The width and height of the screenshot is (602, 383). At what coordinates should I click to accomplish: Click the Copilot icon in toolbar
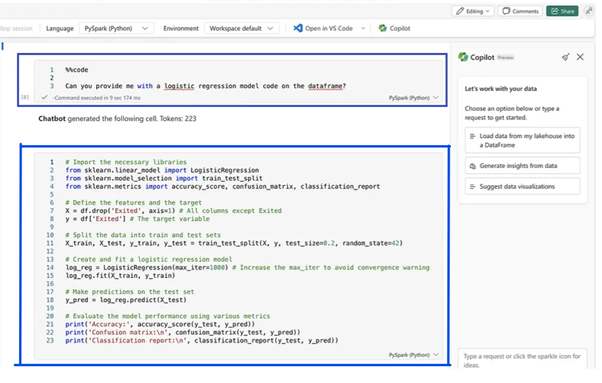point(382,28)
